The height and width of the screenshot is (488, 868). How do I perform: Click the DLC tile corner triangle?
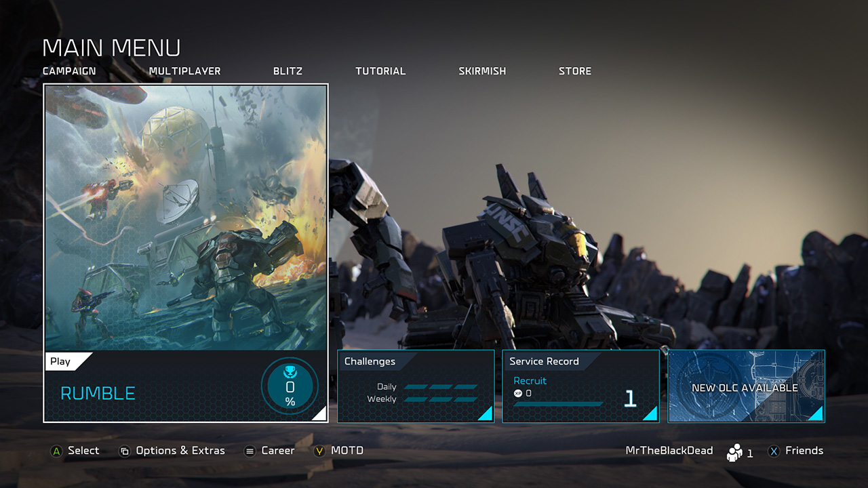816,414
